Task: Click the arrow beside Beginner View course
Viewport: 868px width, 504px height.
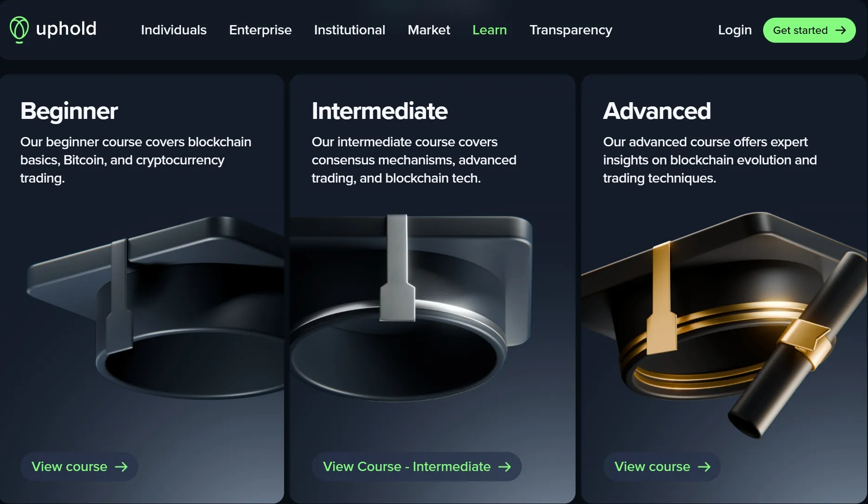Action: (x=121, y=467)
